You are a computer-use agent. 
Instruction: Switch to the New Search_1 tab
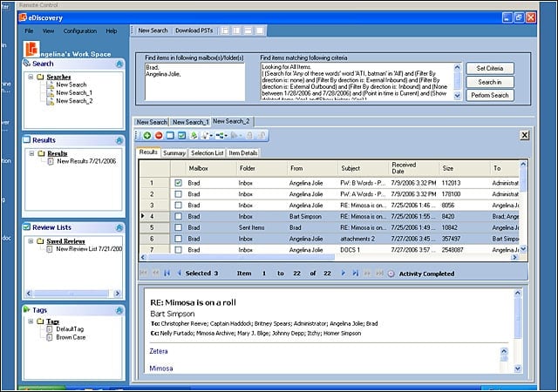click(x=190, y=122)
